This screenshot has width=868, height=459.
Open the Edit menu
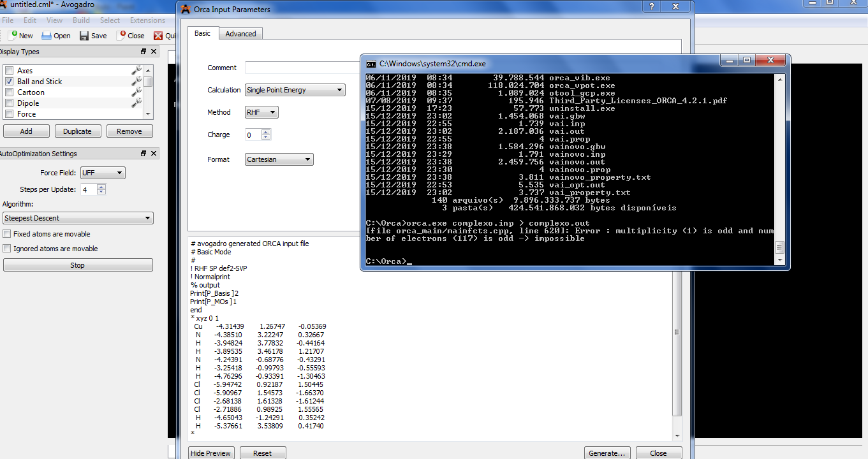30,20
